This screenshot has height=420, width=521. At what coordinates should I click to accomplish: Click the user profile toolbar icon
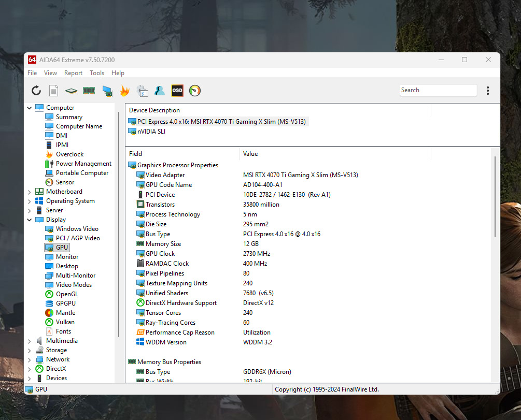(160, 90)
